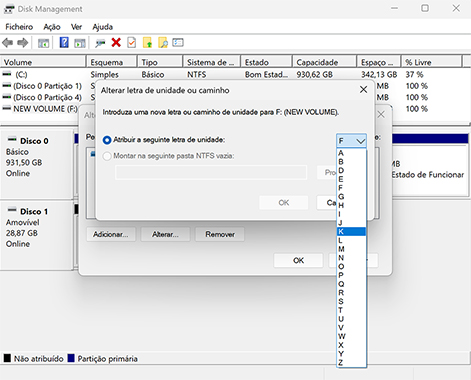Toggle the action pane toolbar icon

[x=80, y=43]
